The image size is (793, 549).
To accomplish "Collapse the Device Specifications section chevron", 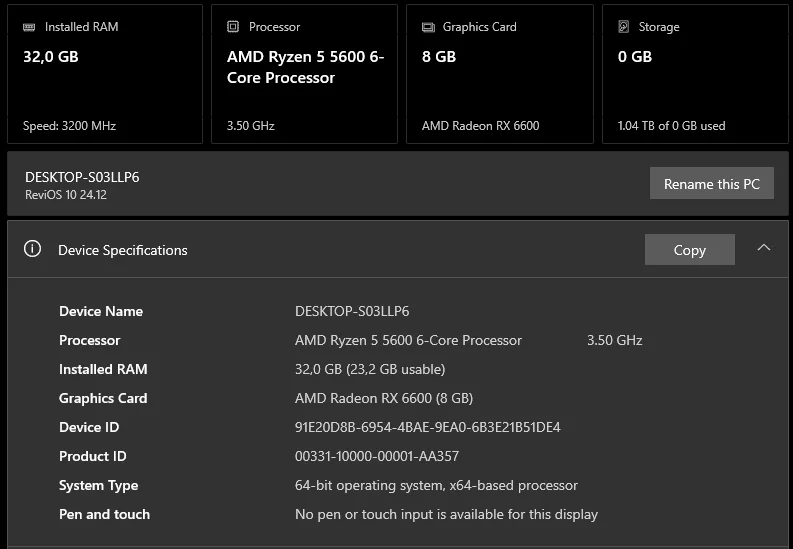I will (x=764, y=248).
